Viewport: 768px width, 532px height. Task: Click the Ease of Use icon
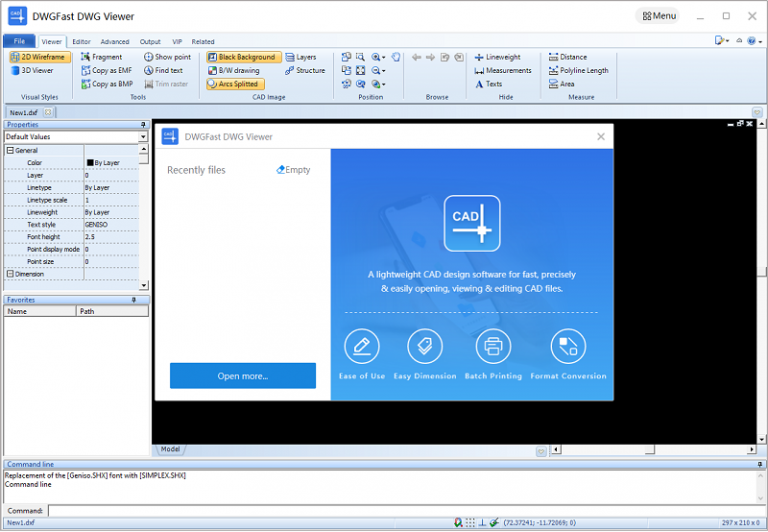[362, 346]
